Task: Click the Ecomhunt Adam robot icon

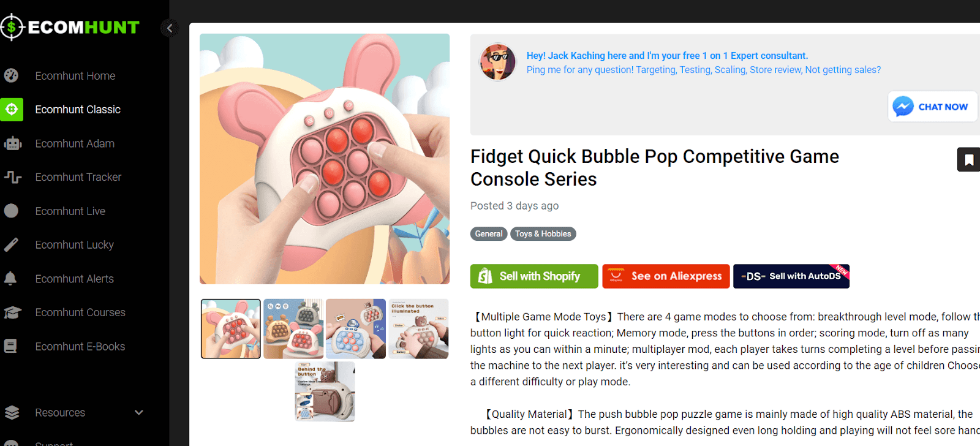Action: 12,143
